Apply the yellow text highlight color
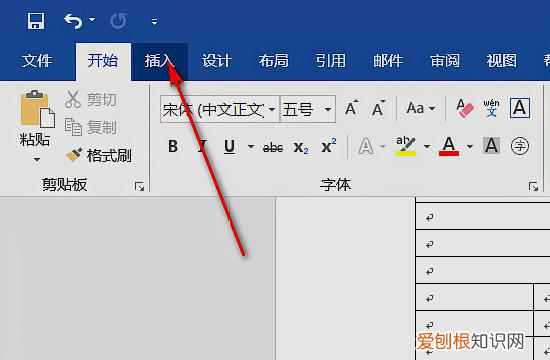Viewport: 550px width, 360px height. pos(406,146)
